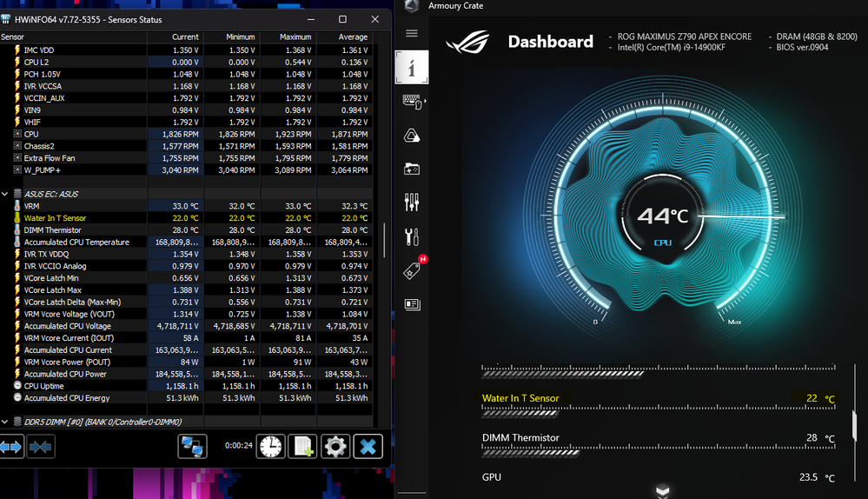
Task: Click HWiNFO log file start button
Action: (x=303, y=446)
